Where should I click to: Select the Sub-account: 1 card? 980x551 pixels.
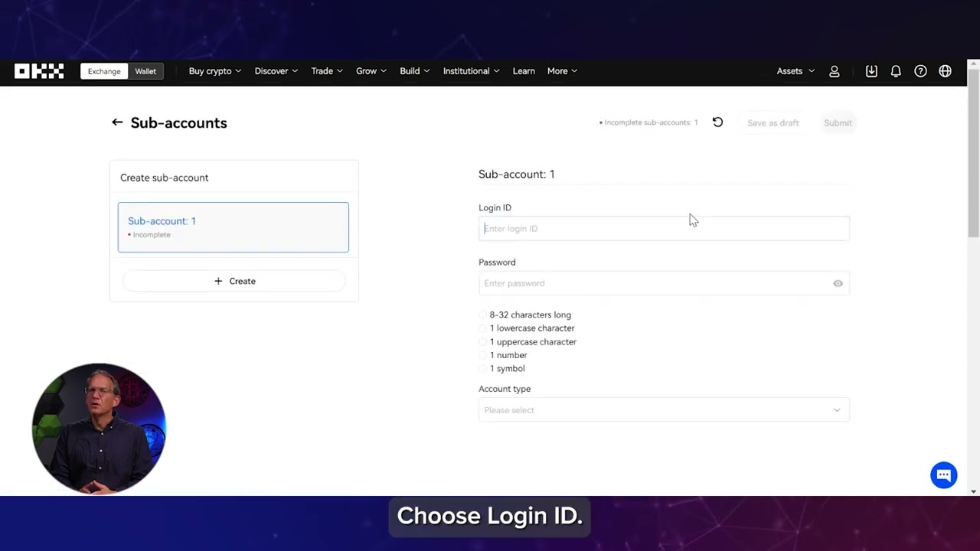pos(234,227)
